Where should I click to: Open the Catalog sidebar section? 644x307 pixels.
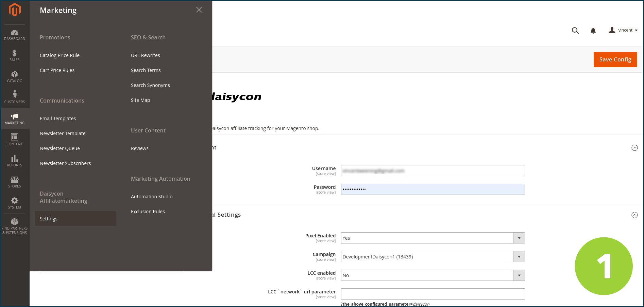pos(15,77)
